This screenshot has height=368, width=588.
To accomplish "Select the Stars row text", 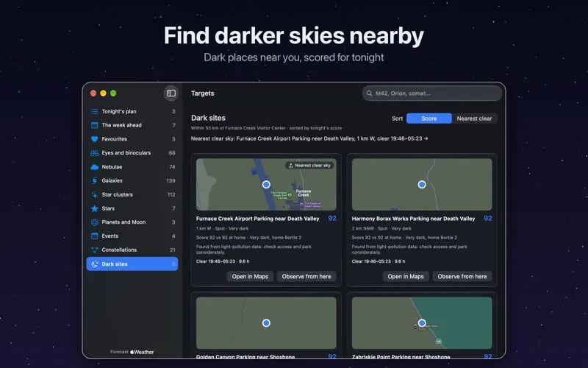I will click(108, 208).
